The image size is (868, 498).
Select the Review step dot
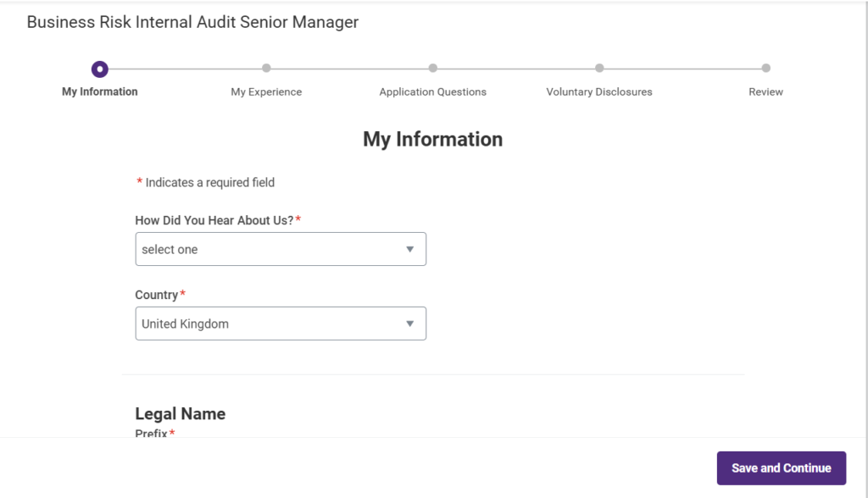click(x=765, y=68)
